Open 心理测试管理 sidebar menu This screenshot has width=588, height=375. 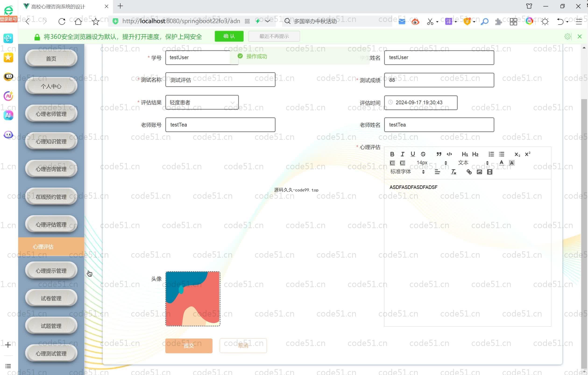(x=51, y=353)
